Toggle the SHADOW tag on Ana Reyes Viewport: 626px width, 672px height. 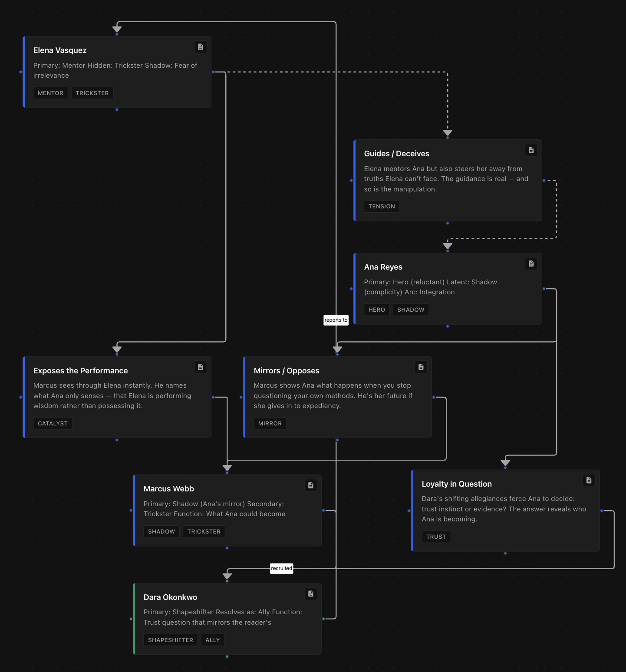click(410, 310)
